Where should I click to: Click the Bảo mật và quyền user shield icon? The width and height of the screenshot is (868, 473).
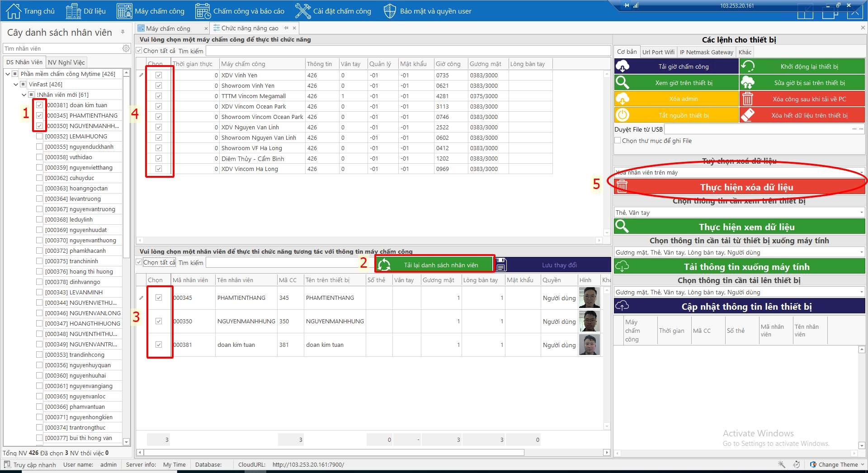tap(389, 11)
